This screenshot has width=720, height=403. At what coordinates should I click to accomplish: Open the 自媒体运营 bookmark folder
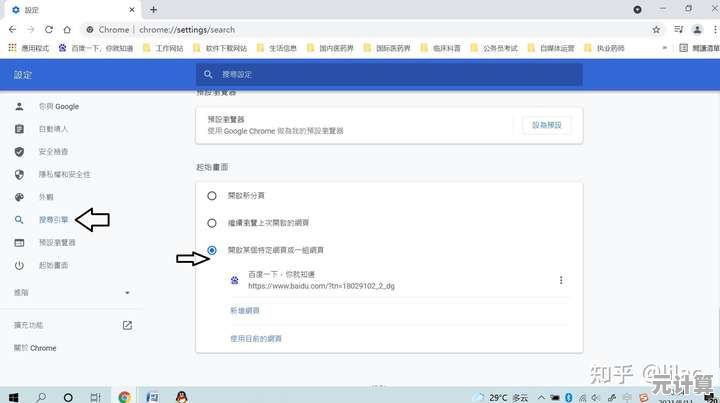(x=551, y=48)
